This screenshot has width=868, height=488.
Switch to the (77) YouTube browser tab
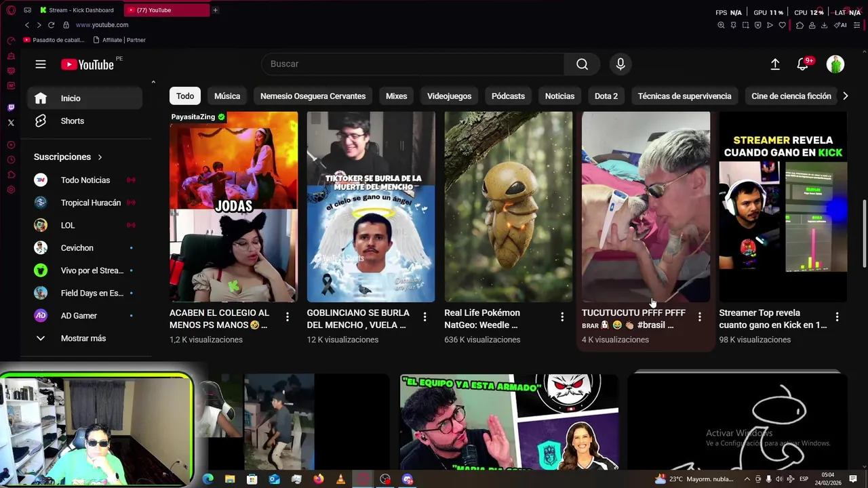[x=167, y=10]
